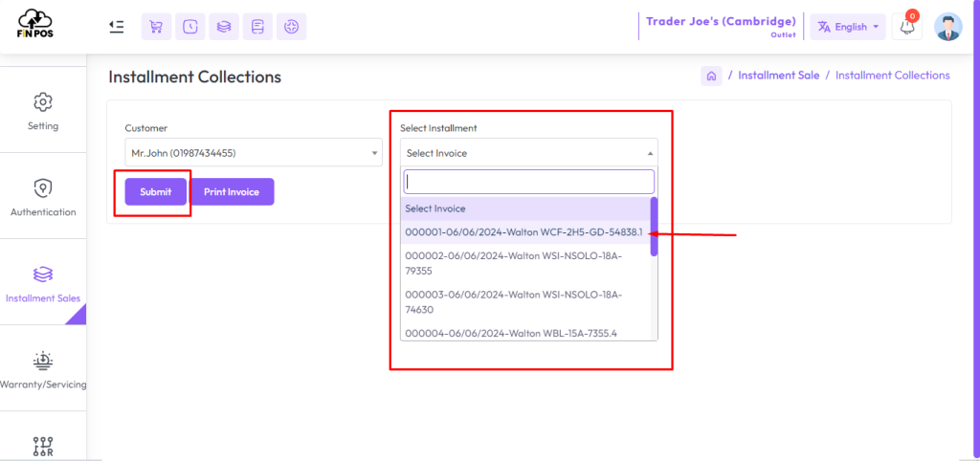Click the Trader Joe's (Cambridge) outlet name

pos(721,22)
